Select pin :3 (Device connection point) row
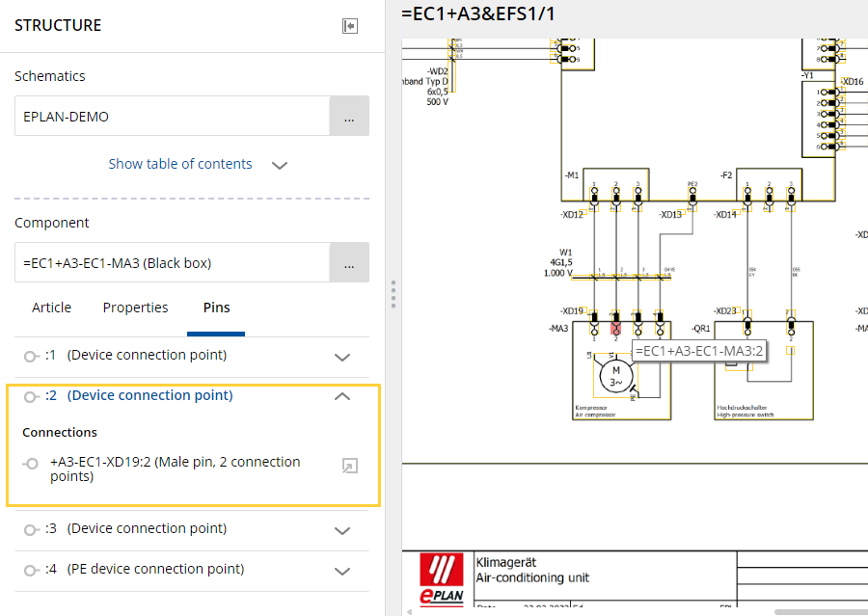The height and width of the screenshot is (616, 868). pos(192,530)
